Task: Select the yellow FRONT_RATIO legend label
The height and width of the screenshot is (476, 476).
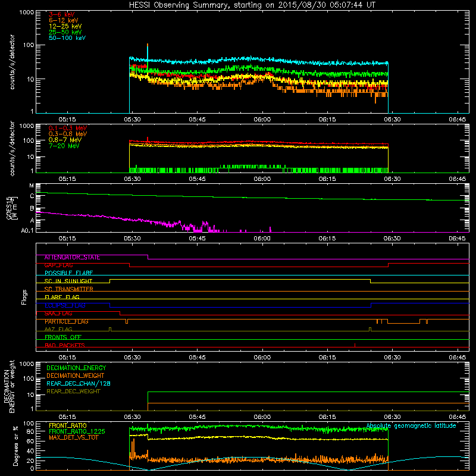Action: (x=68, y=425)
